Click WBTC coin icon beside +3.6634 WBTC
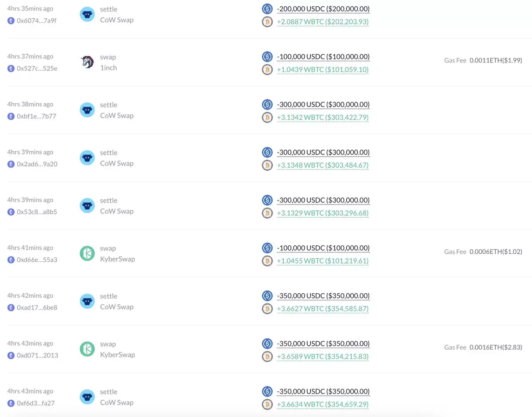Viewport: 532px width, 417px height. (267, 405)
